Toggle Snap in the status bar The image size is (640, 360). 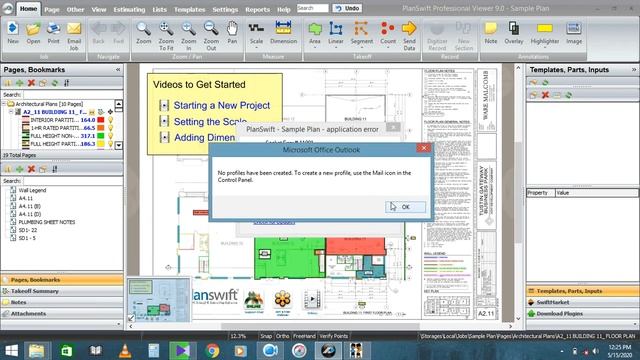[x=266, y=336]
